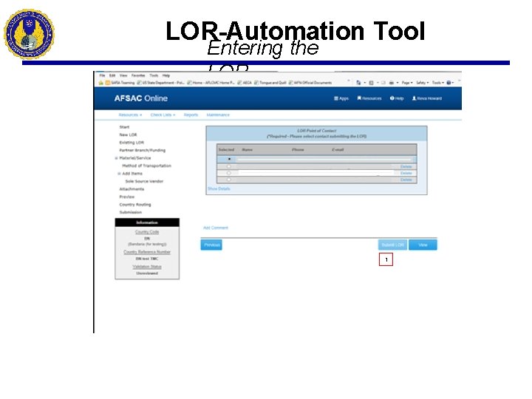The height and width of the screenshot is (399, 532).
Task: Open Tools in the top menu bar
Action: pyautogui.click(x=154, y=75)
